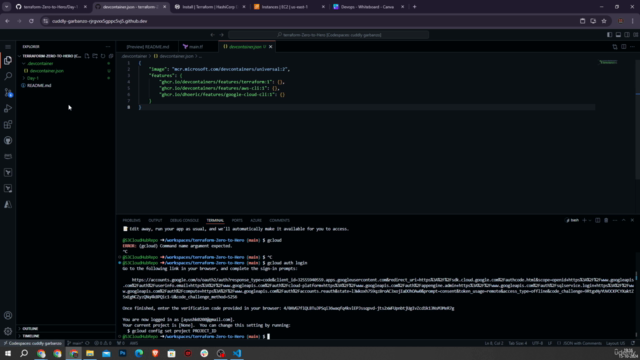640x360 pixels.
Task: Switch to the Debug Console panel tab
Action: (184, 220)
